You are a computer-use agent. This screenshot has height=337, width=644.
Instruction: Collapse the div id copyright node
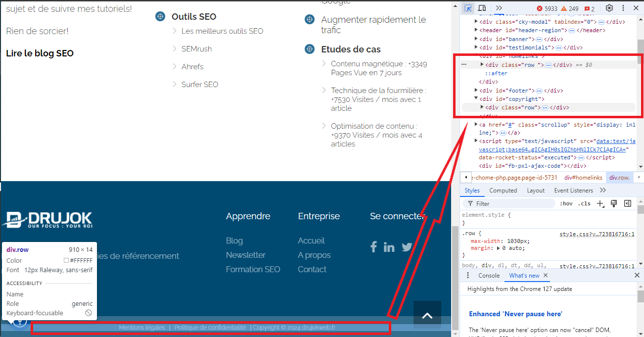(x=476, y=99)
